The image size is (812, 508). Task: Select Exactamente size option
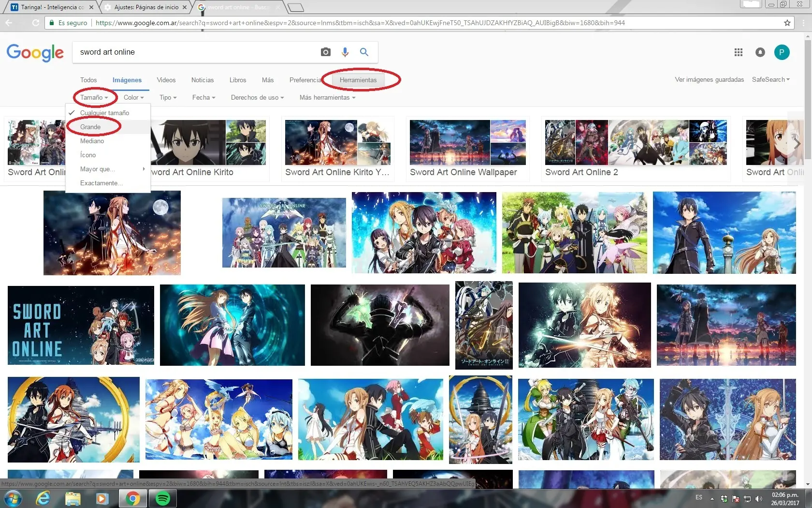point(108,183)
